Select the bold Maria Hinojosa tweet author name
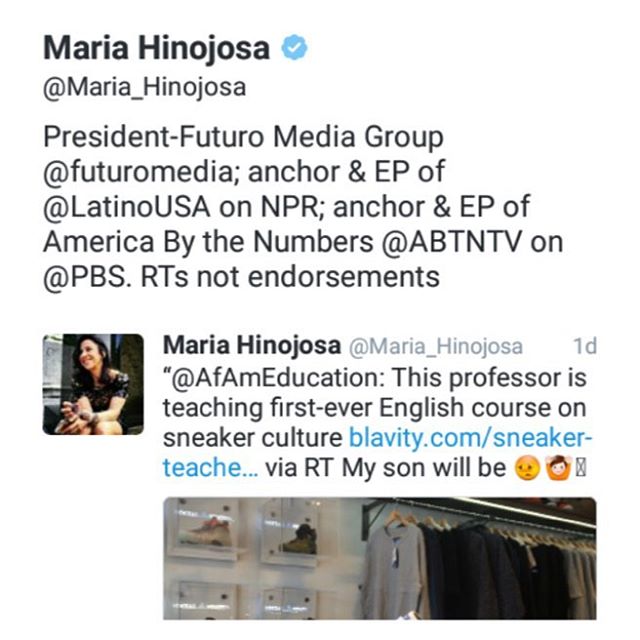 [x=252, y=345]
